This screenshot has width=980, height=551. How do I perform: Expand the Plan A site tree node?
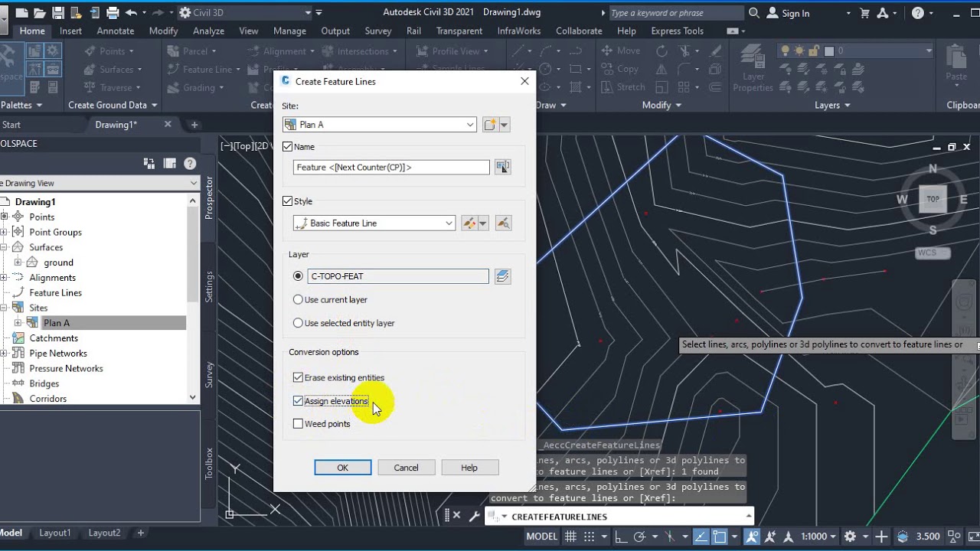18,323
